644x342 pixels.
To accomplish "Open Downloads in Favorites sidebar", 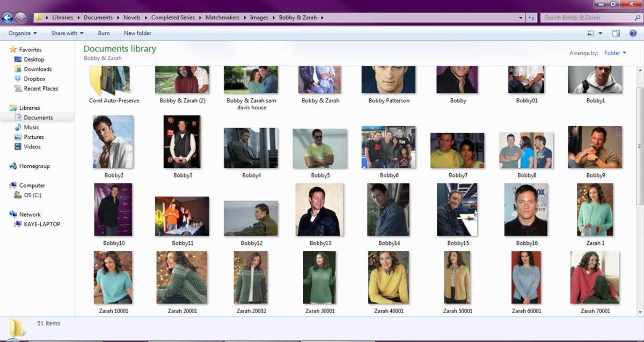I will coord(38,69).
